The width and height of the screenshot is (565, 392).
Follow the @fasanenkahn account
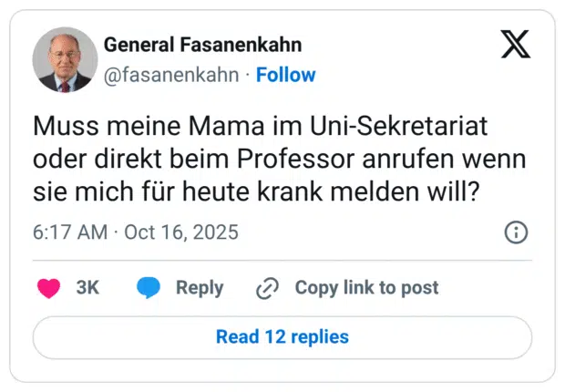285,75
